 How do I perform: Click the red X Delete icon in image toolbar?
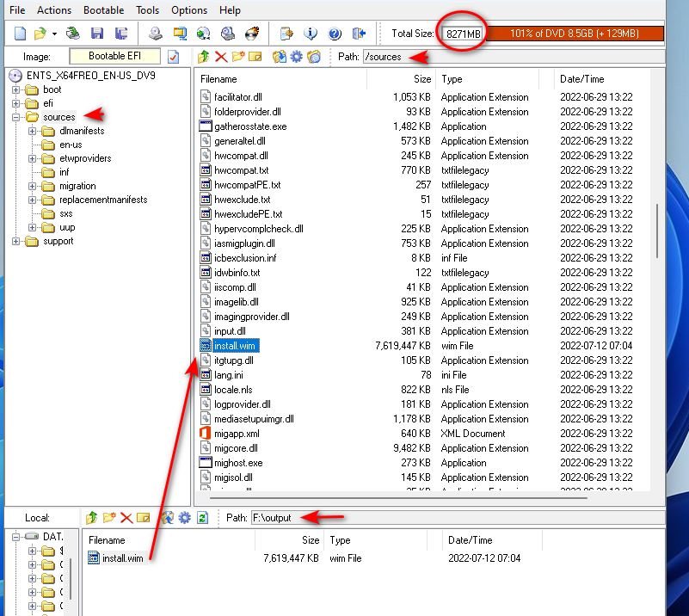click(x=221, y=57)
